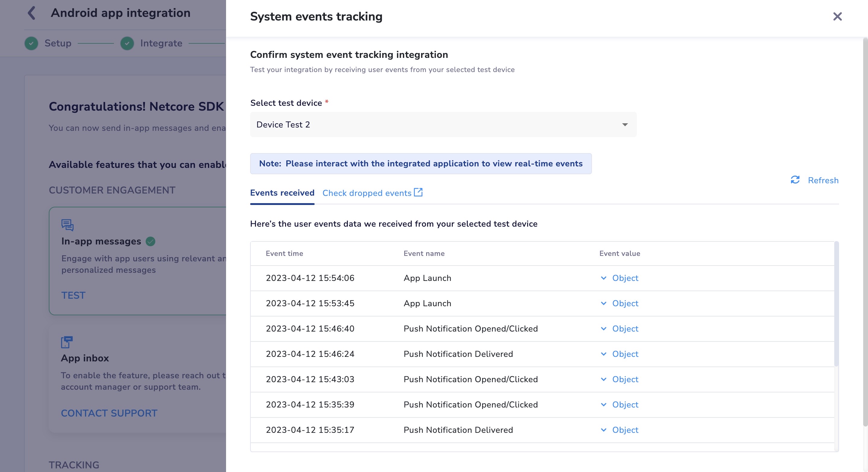The image size is (868, 472).
Task: Click the Refresh text link
Action: tap(823, 180)
